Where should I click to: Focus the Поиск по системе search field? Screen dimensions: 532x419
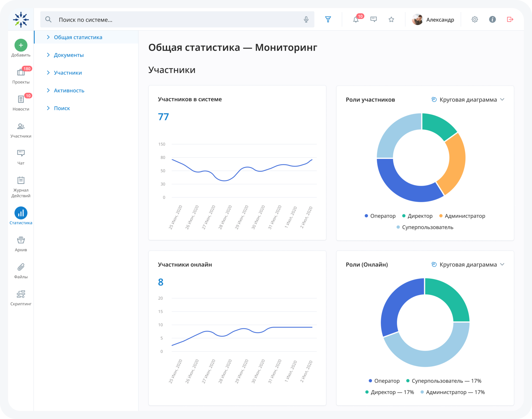coord(177,19)
